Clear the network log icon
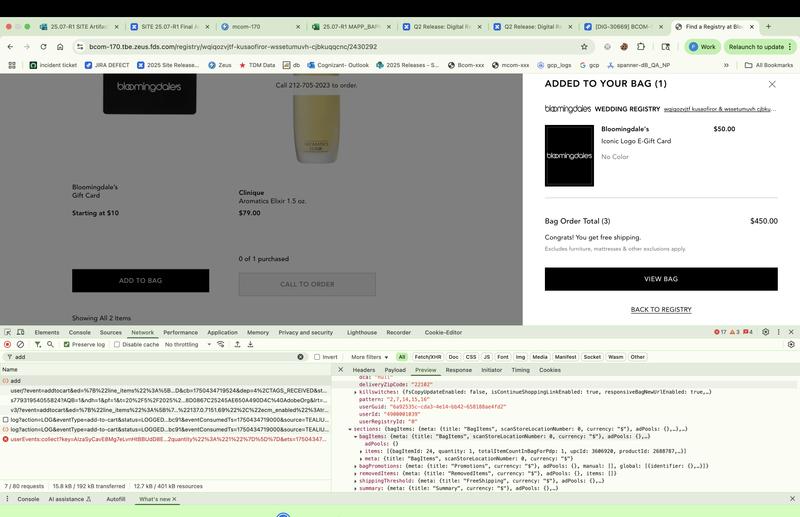 tap(20, 344)
